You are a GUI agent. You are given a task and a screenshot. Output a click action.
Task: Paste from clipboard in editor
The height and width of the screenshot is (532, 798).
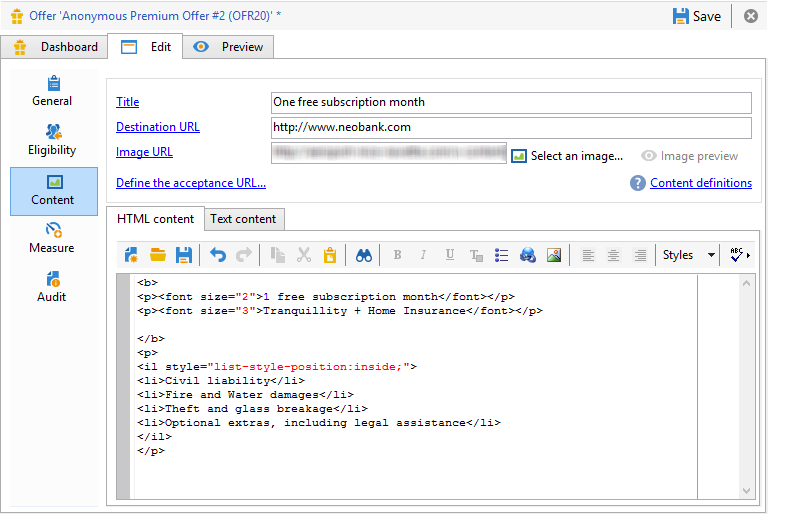[x=330, y=255]
